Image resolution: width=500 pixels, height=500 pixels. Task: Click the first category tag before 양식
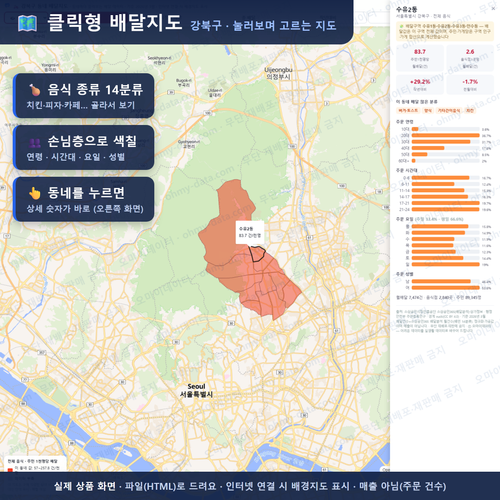pyautogui.click(x=408, y=110)
